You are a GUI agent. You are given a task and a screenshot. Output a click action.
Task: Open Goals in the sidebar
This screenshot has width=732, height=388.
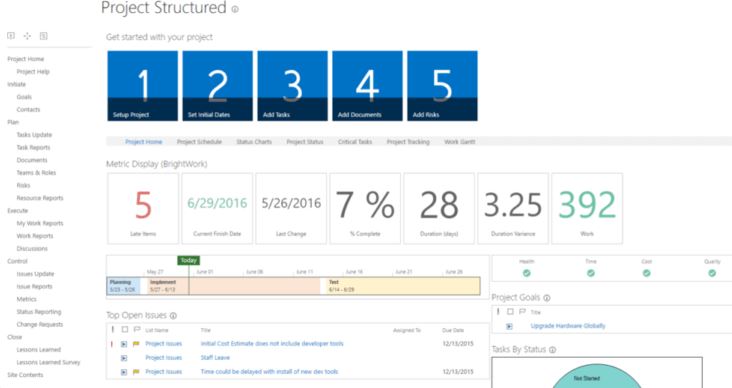click(x=24, y=97)
